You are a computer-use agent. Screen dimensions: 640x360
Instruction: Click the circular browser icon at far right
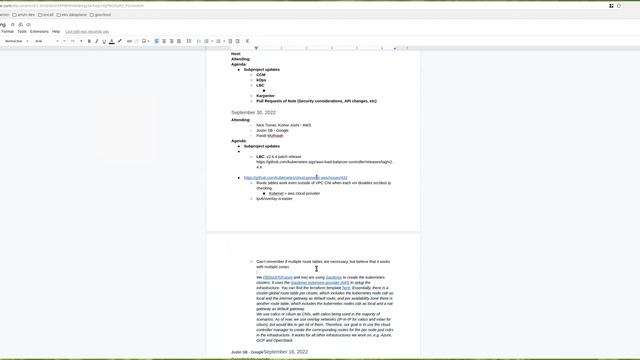tap(619, 6)
